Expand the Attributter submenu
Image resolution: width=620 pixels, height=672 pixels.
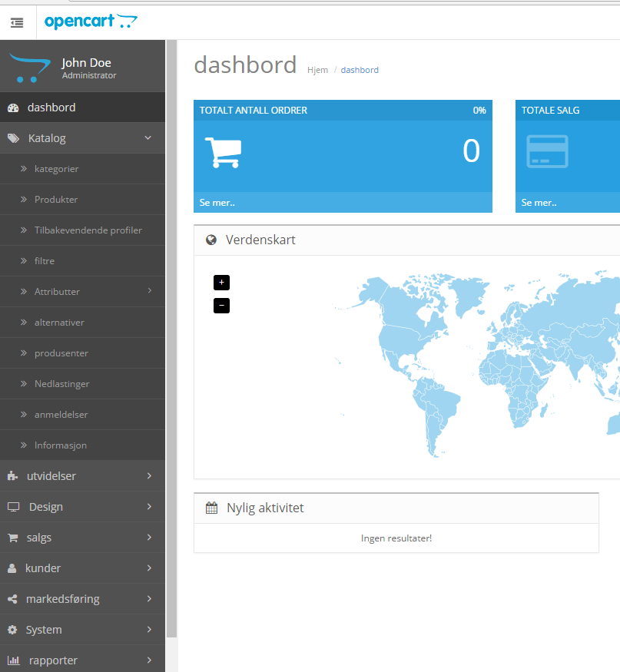click(x=57, y=291)
